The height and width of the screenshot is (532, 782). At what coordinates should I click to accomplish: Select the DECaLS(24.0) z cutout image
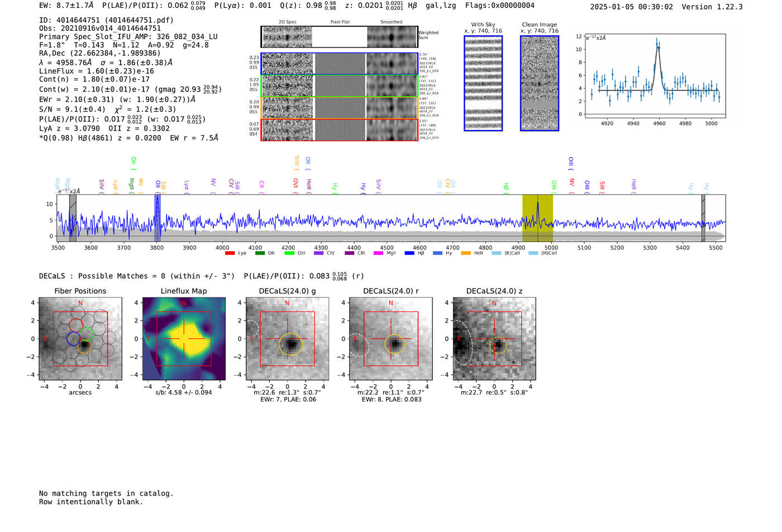494,339
